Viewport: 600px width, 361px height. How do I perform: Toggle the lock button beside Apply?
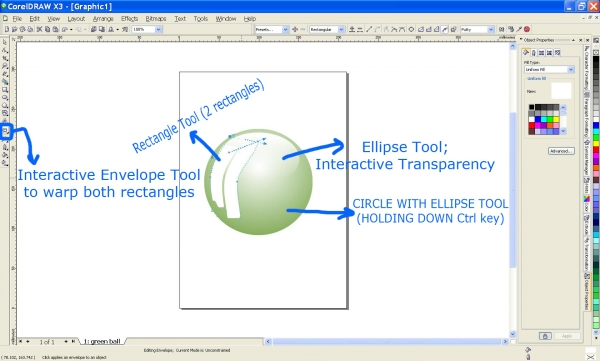click(x=545, y=336)
